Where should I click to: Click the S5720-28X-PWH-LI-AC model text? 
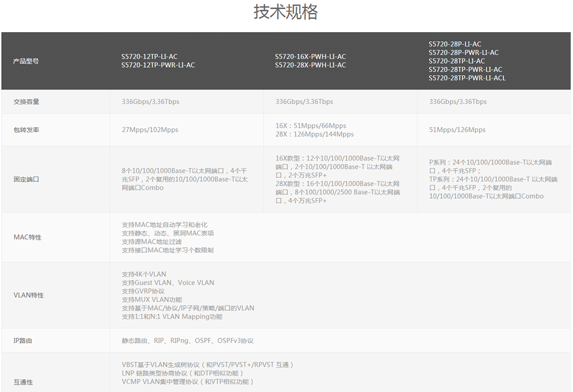tap(312, 65)
